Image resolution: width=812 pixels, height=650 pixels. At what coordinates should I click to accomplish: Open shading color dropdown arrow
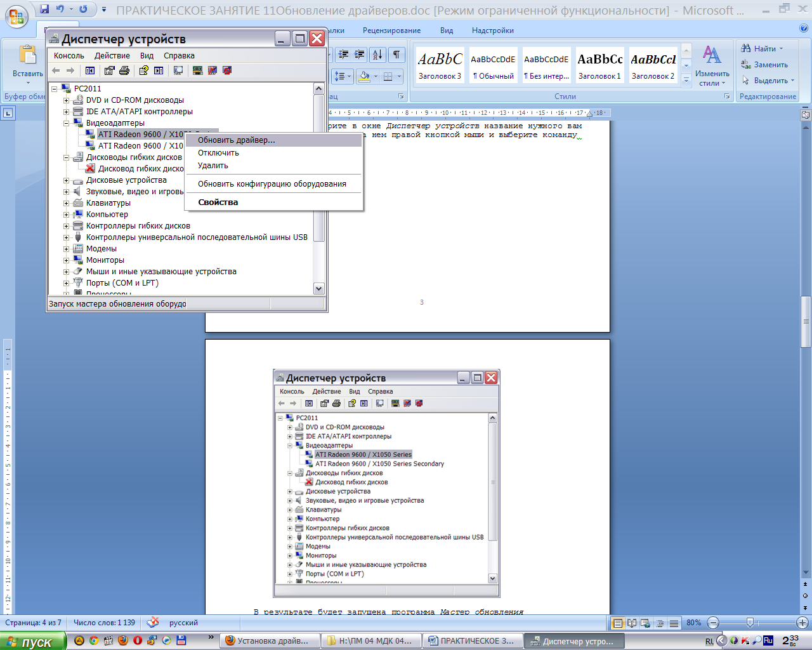coord(376,76)
